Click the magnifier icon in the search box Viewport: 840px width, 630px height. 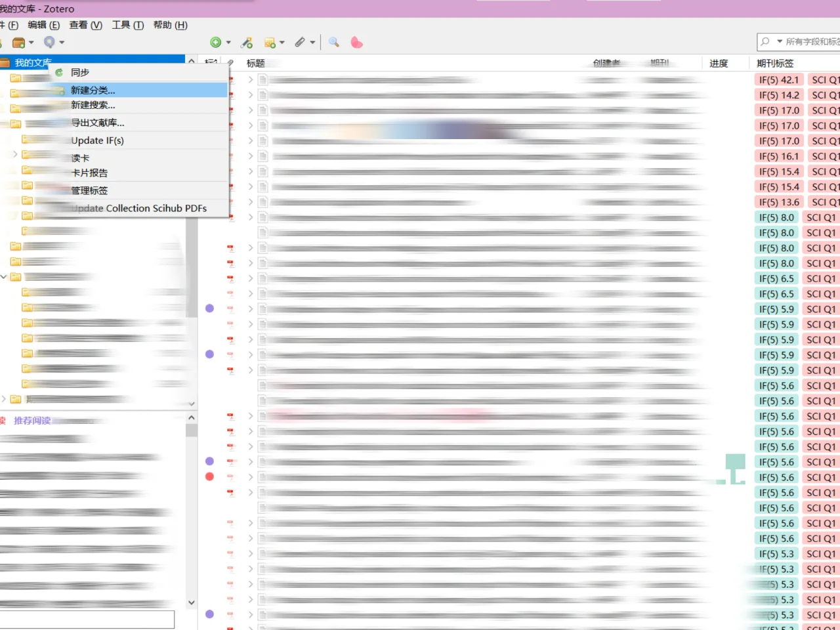coord(765,41)
